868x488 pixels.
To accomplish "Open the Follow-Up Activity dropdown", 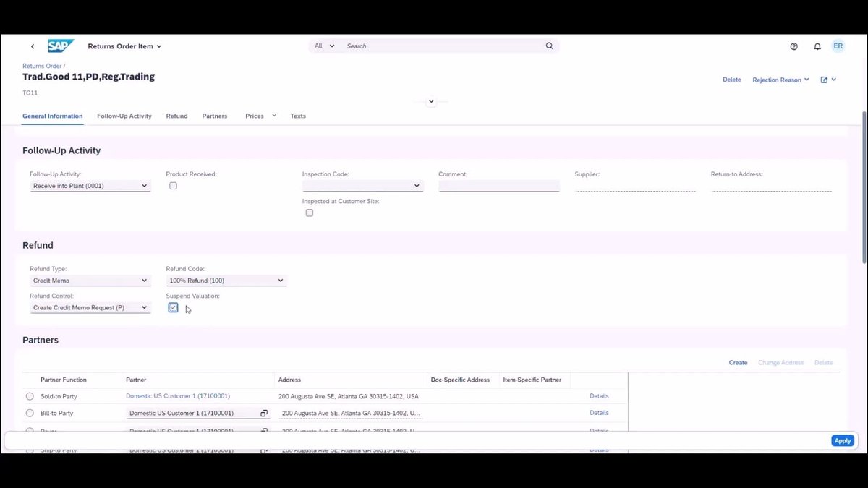I will [x=143, y=186].
